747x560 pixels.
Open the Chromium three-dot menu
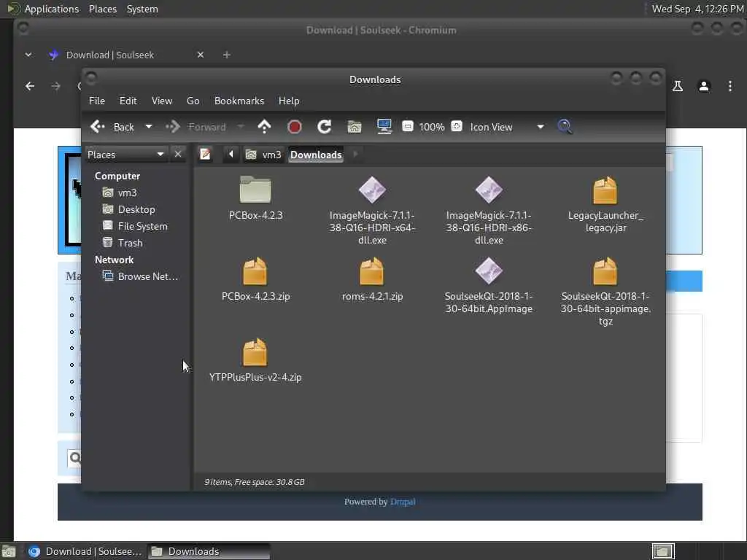[x=729, y=86]
